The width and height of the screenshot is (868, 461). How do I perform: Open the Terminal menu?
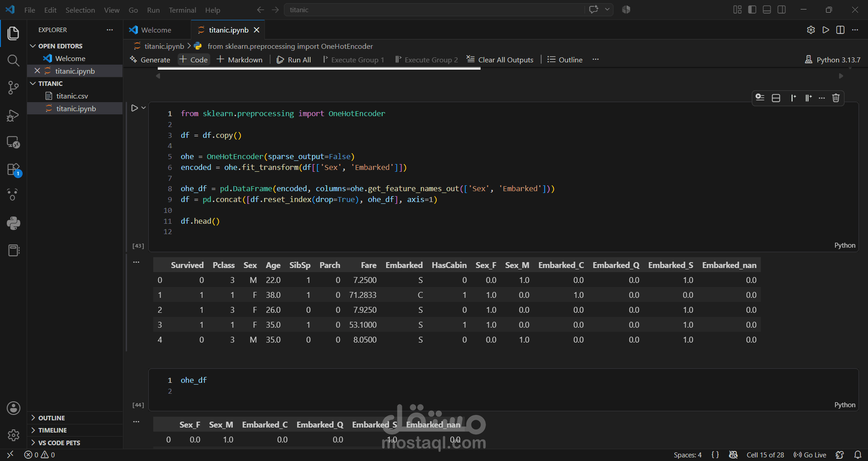tap(182, 10)
